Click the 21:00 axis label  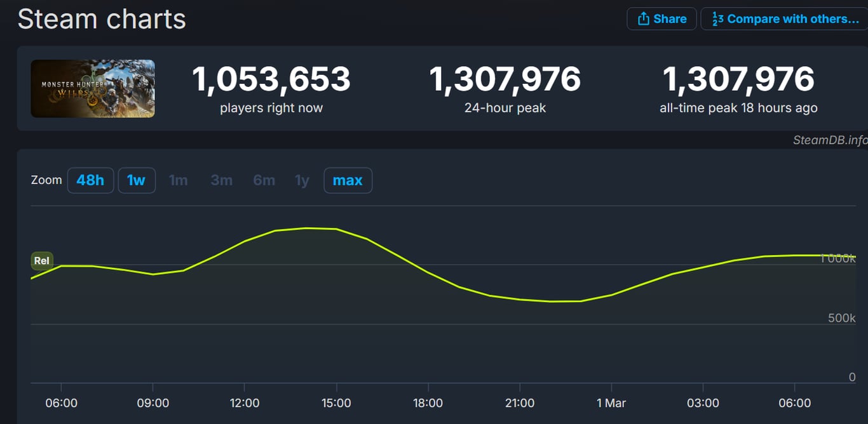(x=520, y=403)
